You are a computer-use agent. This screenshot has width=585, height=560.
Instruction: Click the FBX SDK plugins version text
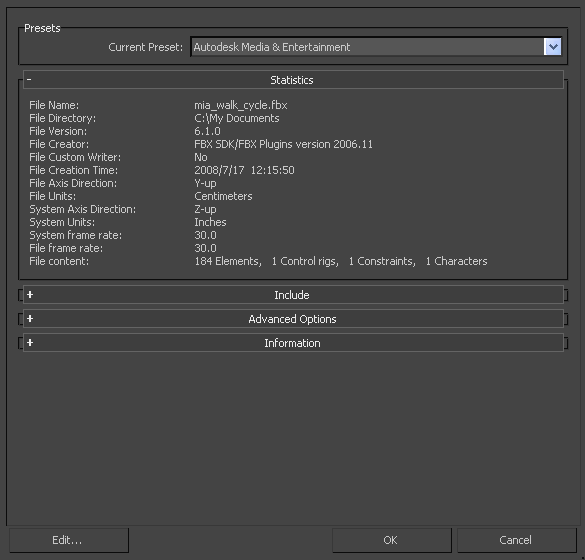pyautogui.click(x=283, y=144)
